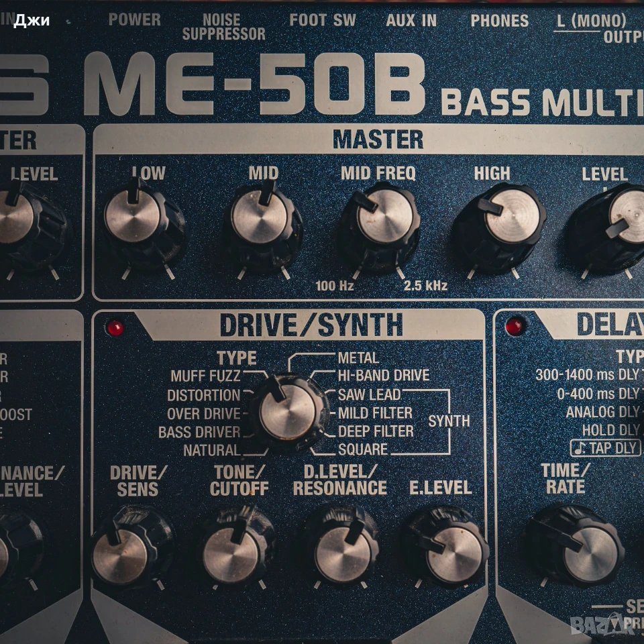Click the METAL type label
The height and width of the screenshot is (644, 644).
pos(358,358)
